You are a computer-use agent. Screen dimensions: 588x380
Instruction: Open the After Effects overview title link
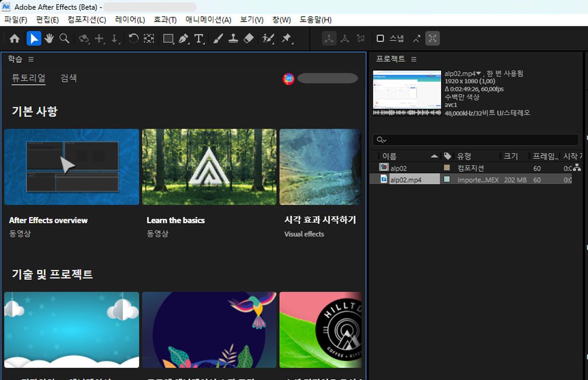(x=48, y=220)
